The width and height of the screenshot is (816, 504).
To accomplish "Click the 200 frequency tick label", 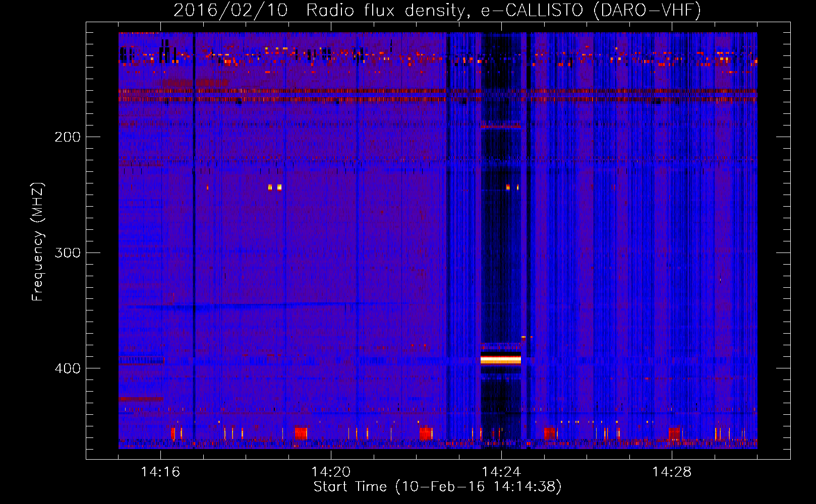I will (x=68, y=137).
